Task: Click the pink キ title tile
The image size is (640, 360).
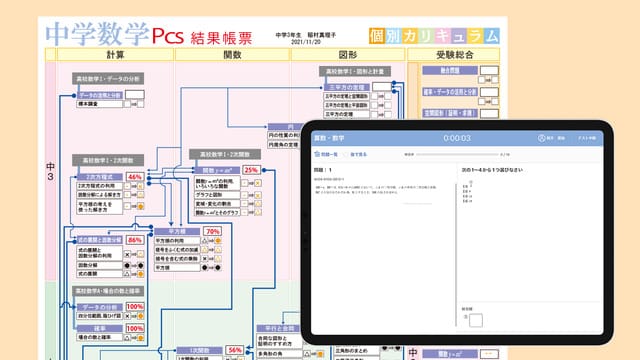Action: point(442,36)
